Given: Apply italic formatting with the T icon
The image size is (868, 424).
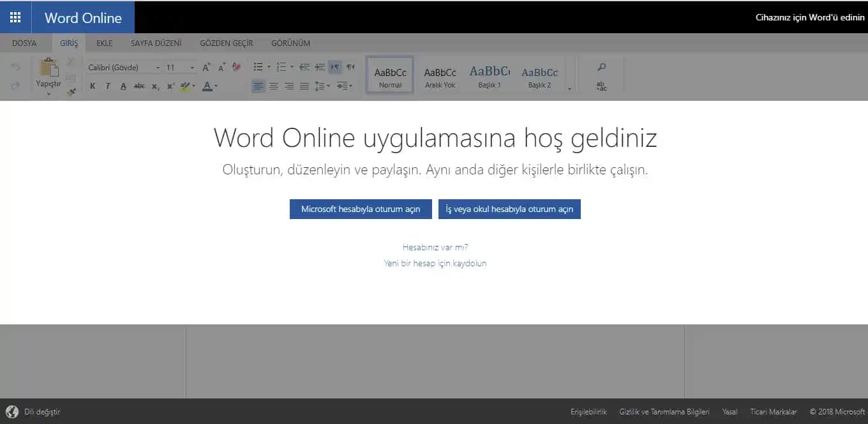Looking at the screenshot, I should [107, 86].
